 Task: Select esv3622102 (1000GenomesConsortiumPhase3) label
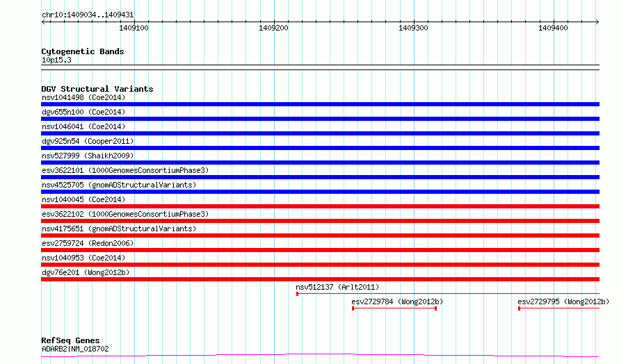coord(125,214)
